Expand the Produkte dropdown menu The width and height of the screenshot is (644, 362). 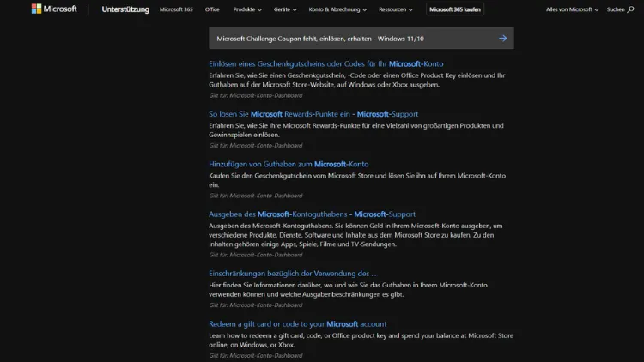tap(246, 9)
